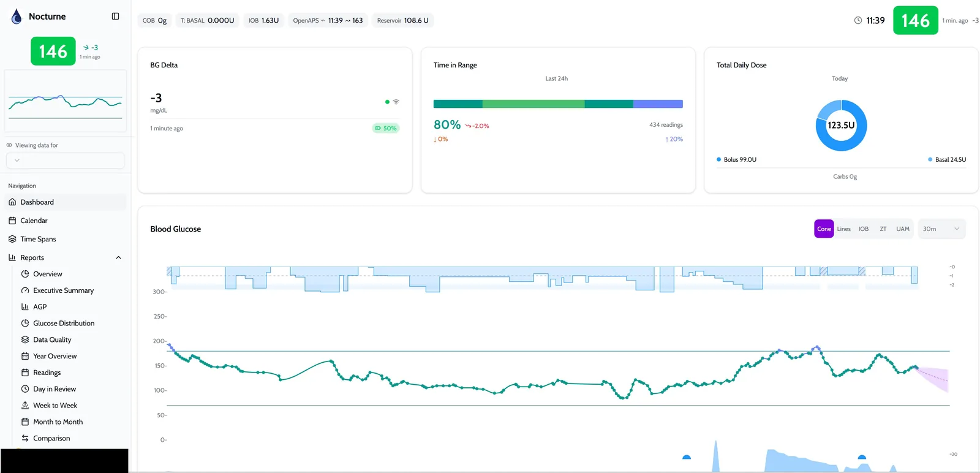
Task: Click the large 146 glucose badge top right
Action: pos(916,20)
